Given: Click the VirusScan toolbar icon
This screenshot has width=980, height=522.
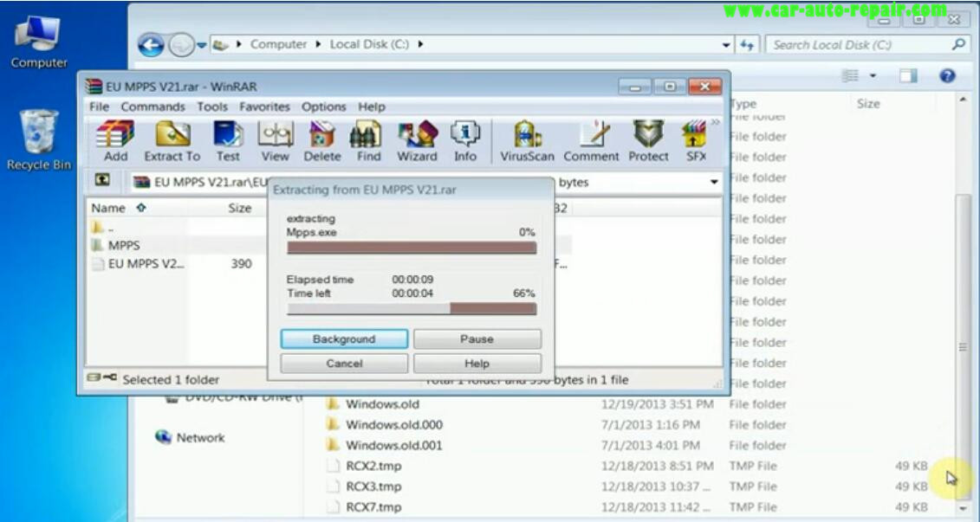Looking at the screenshot, I should 527,141.
